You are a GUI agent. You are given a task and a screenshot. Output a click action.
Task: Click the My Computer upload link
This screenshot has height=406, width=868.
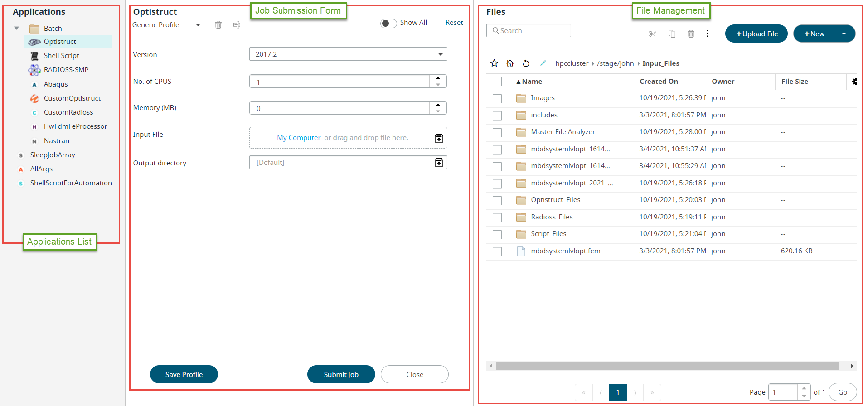(299, 138)
